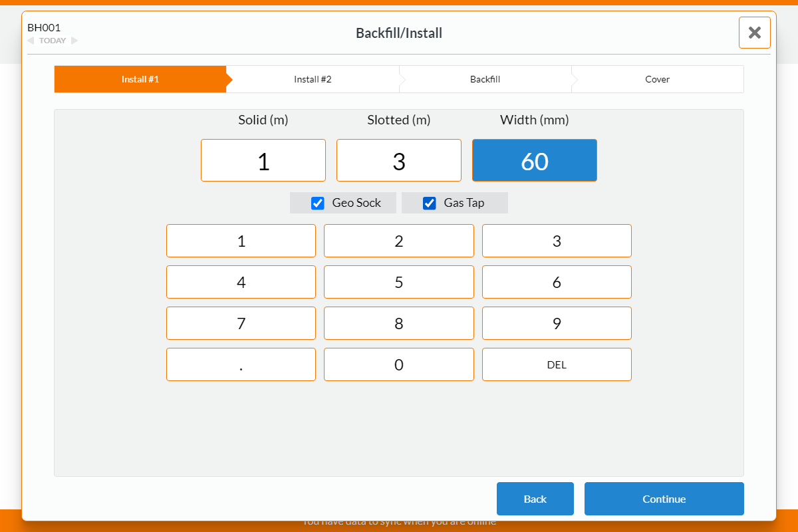Jump to the Cover step

657,79
